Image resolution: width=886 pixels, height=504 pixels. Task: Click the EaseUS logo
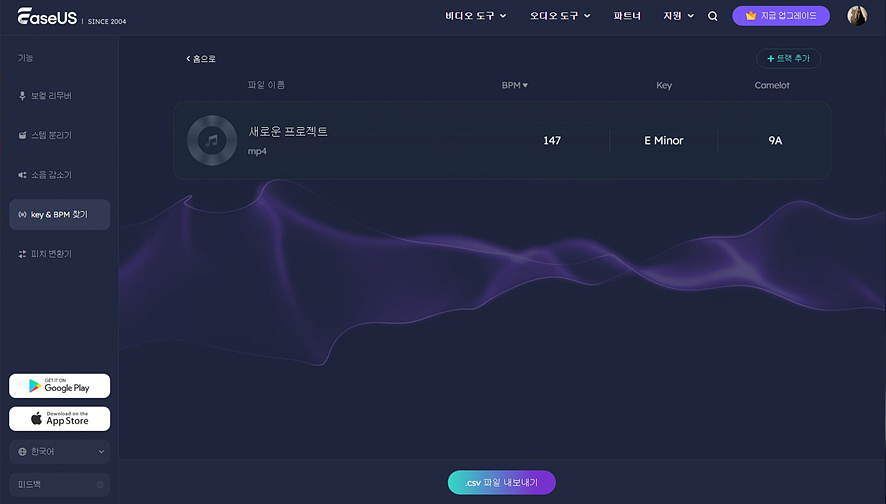(x=48, y=16)
